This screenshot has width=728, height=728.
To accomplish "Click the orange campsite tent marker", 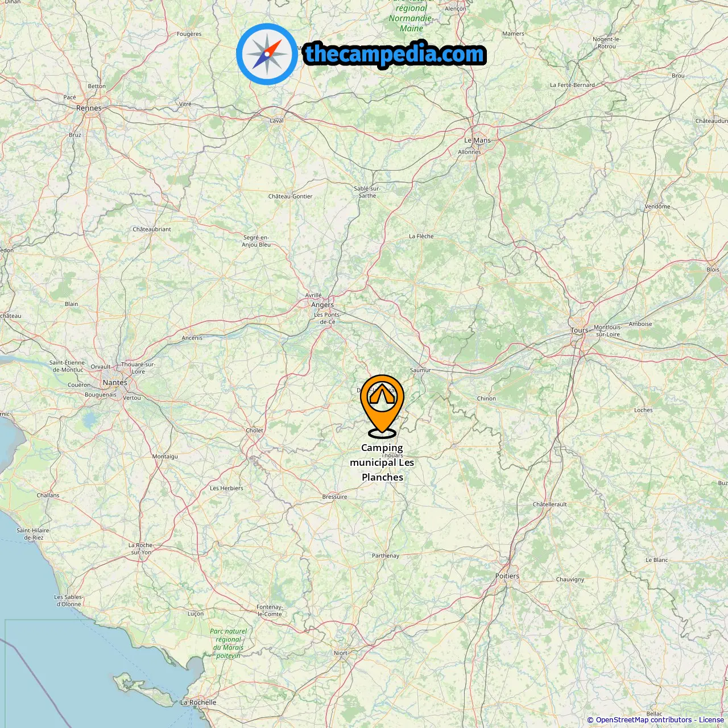I will pos(382,406).
